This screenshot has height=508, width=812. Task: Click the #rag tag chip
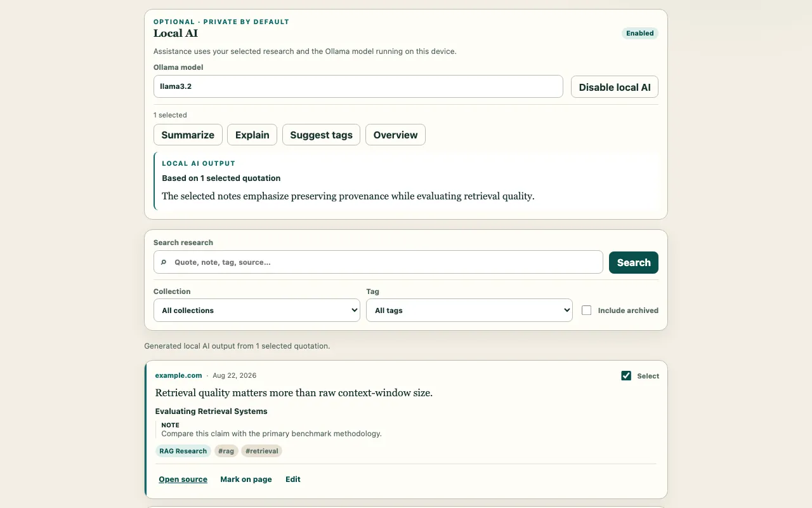[x=226, y=451]
